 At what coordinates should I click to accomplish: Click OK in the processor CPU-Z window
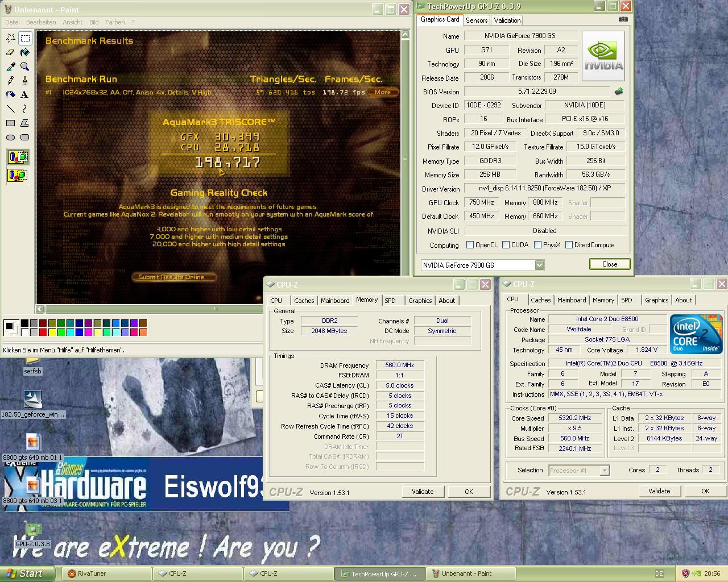(x=705, y=491)
